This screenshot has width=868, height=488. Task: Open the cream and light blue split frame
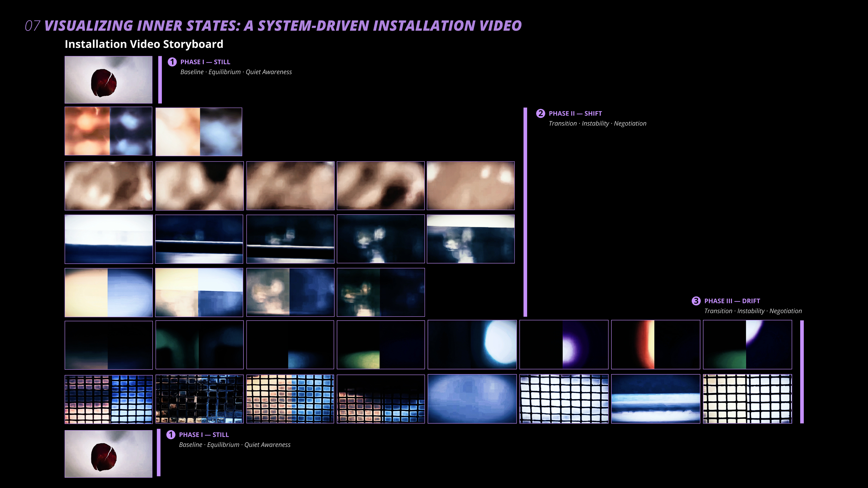coord(108,292)
